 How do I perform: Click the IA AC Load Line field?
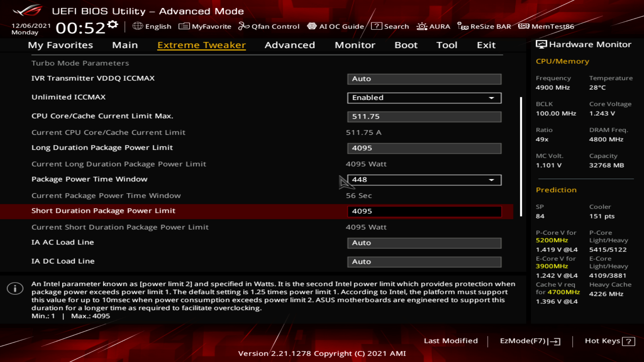pos(424,243)
